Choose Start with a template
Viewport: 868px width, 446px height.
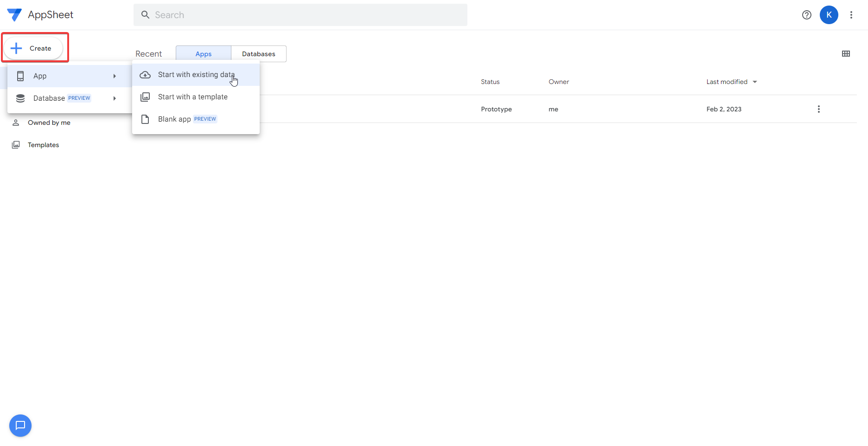tap(196, 97)
